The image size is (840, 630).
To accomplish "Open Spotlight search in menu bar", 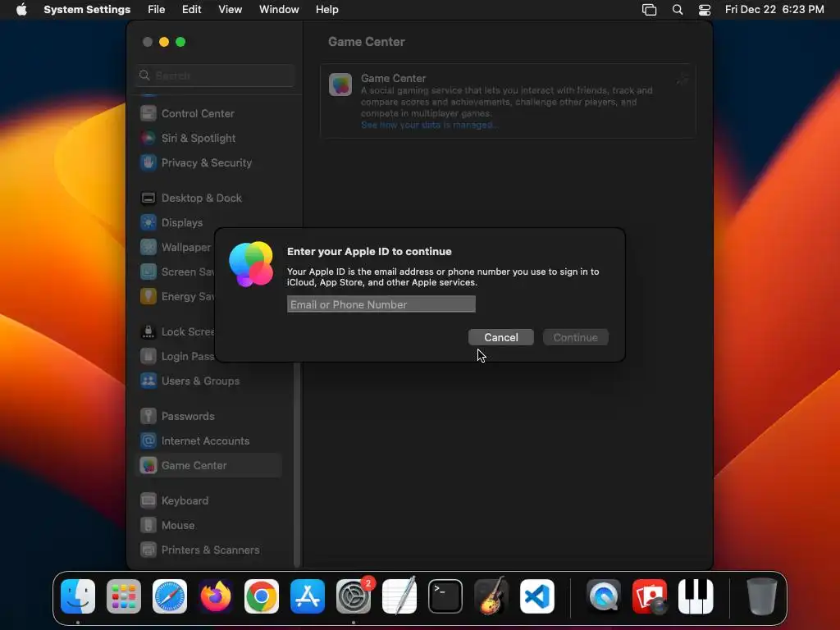I will tap(677, 10).
